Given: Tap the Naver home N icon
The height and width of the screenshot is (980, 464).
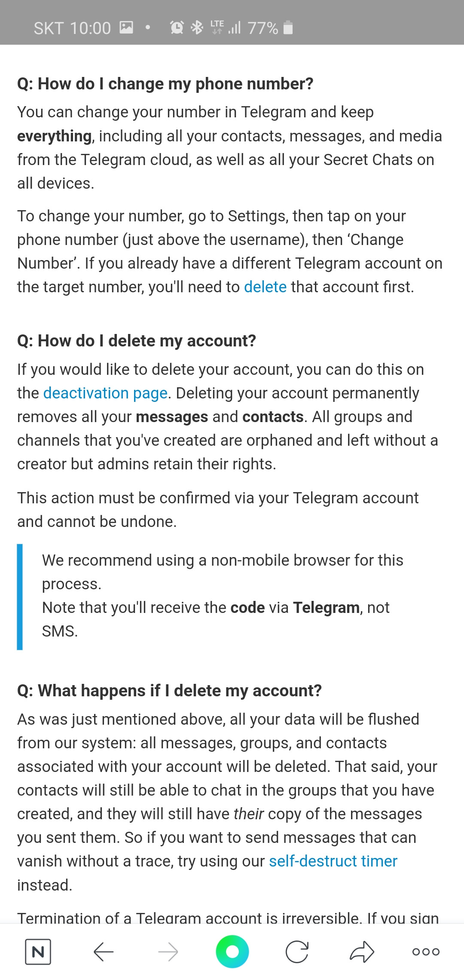Looking at the screenshot, I should pyautogui.click(x=38, y=952).
